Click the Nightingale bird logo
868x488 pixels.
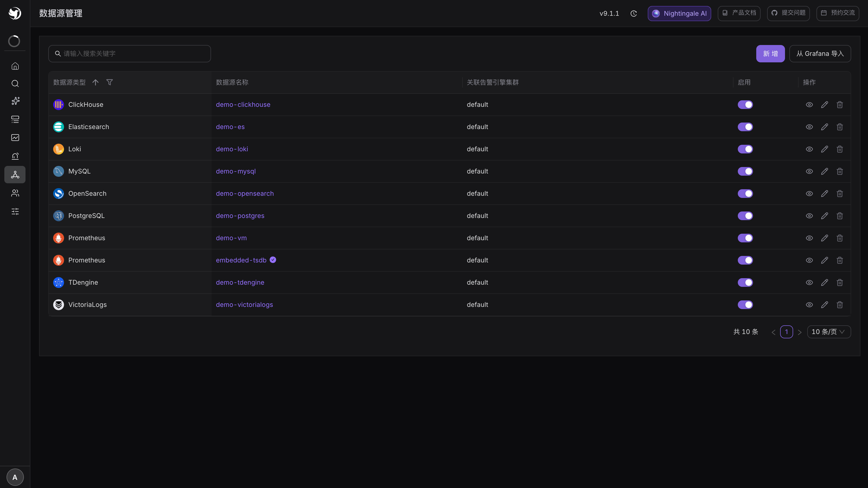(15, 14)
